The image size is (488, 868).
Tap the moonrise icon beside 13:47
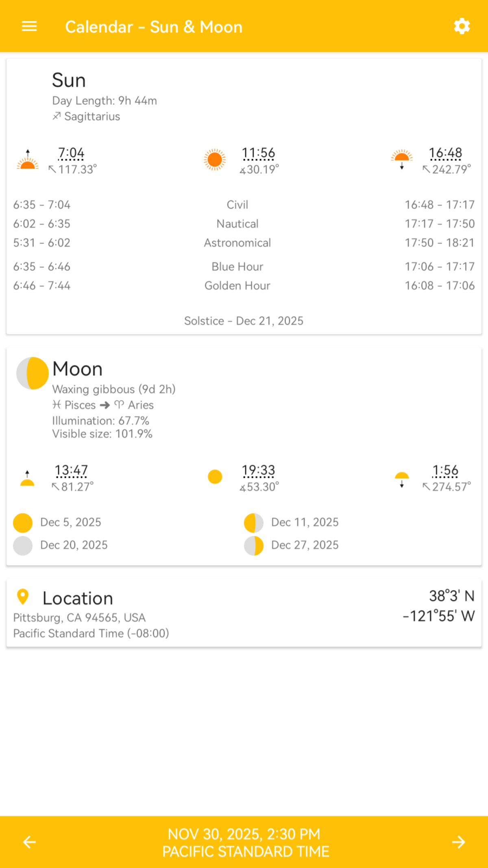pyautogui.click(x=27, y=478)
